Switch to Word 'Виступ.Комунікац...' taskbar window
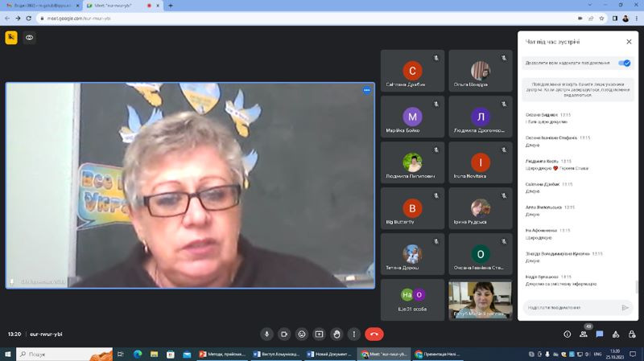 pyautogui.click(x=276, y=354)
